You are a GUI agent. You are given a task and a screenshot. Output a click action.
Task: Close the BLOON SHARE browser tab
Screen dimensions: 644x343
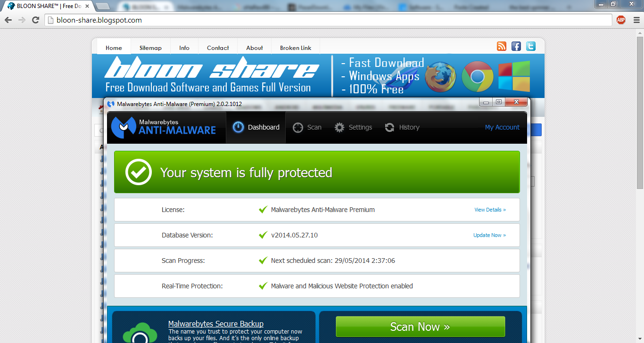(87, 6)
